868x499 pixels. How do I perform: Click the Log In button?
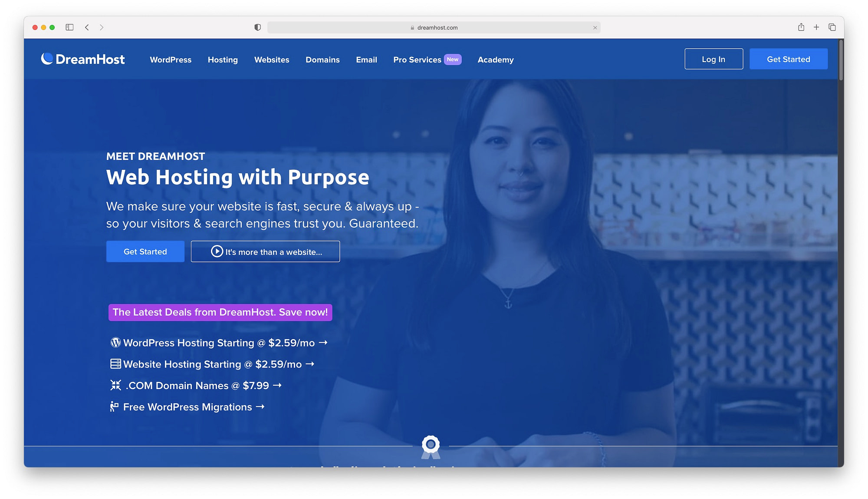click(x=714, y=59)
